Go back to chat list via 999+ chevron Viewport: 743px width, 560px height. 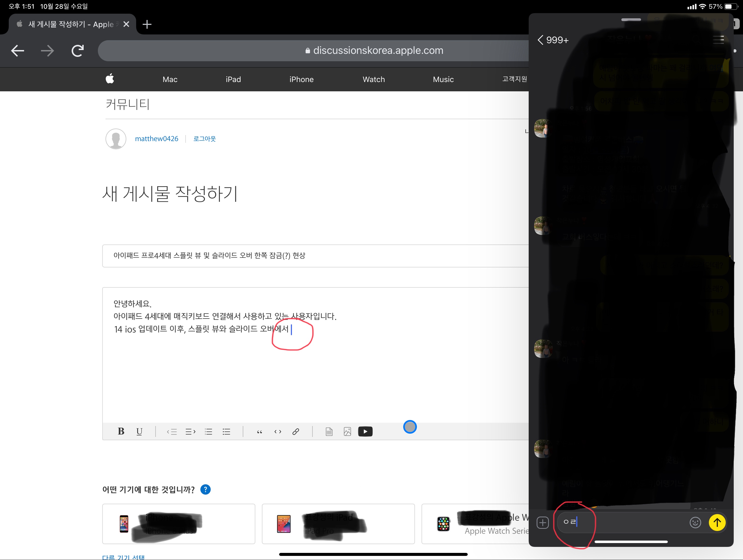(x=552, y=40)
